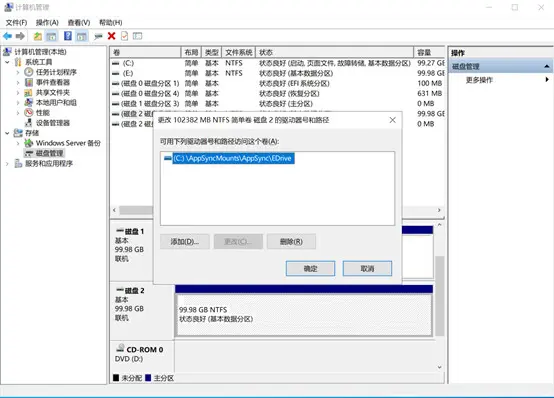Open 帮助(H) menu
The height and width of the screenshot is (398, 554).
tap(111, 23)
